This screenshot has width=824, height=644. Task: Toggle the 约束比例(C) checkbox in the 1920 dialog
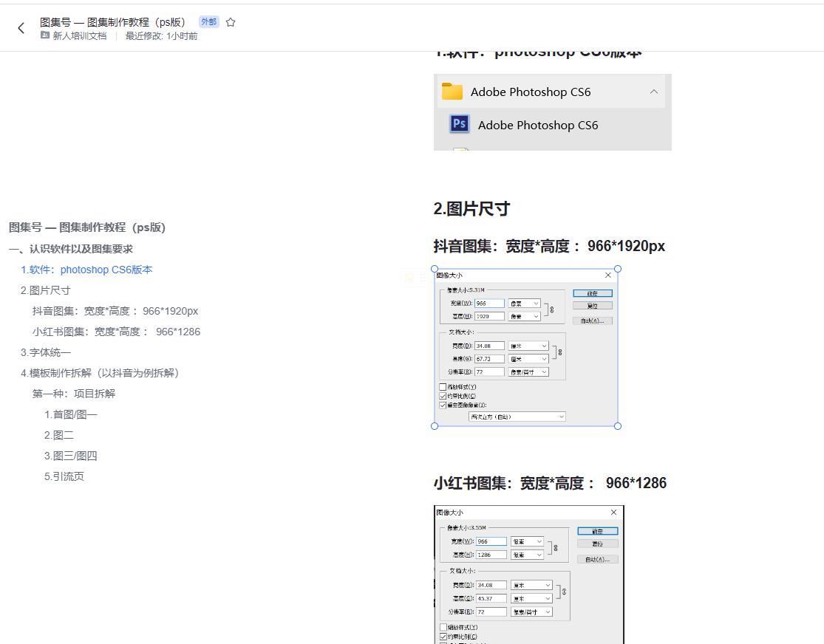(x=443, y=396)
